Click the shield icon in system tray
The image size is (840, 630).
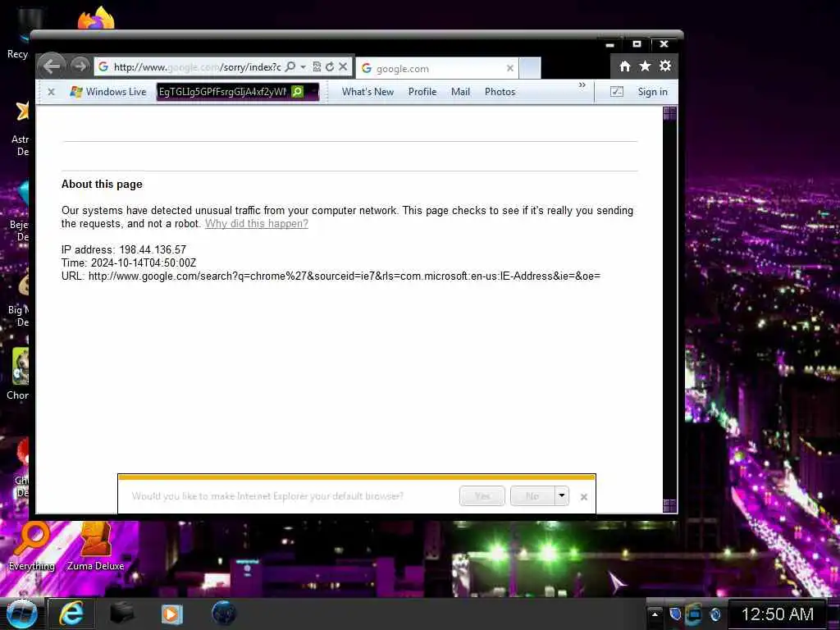pos(675,614)
